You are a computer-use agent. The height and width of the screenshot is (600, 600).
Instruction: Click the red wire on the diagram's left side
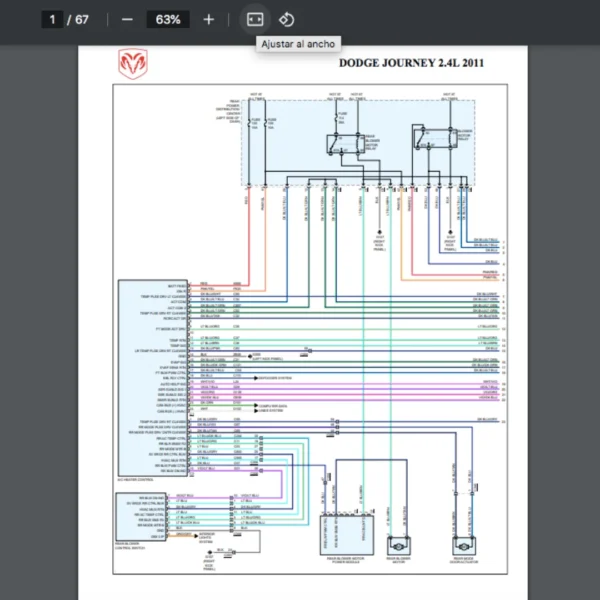(247, 240)
